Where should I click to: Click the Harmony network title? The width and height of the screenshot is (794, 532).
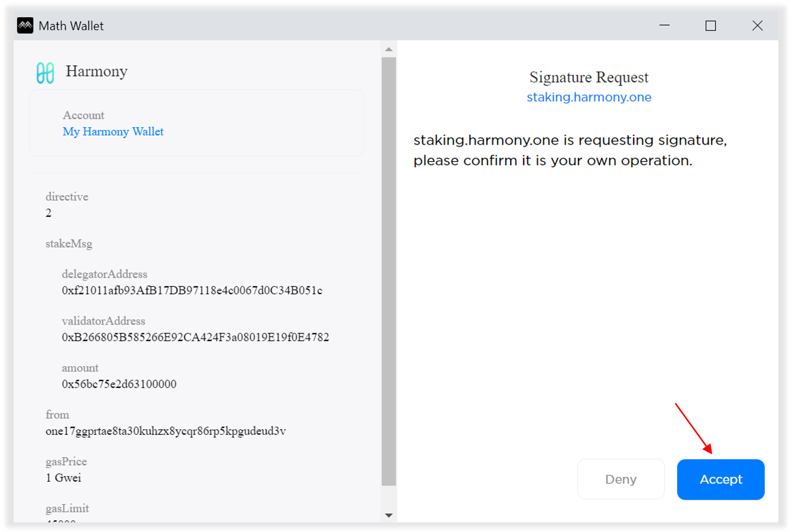tap(97, 72)
